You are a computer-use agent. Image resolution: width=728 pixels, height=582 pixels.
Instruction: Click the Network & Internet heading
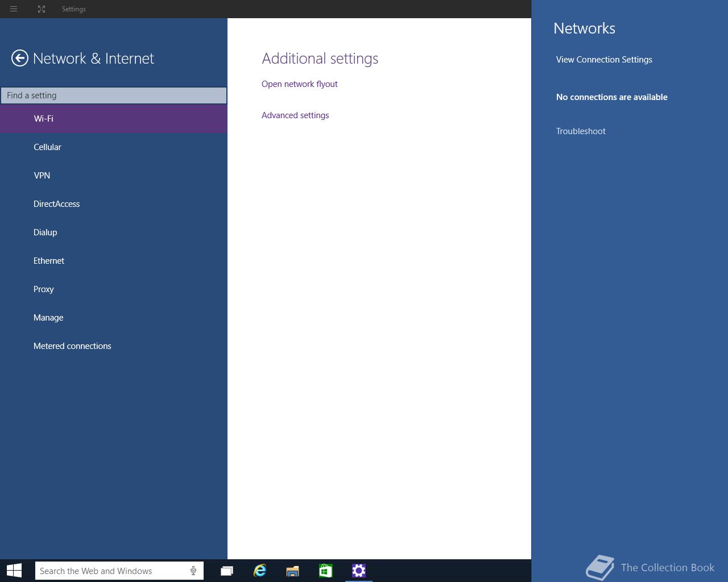click(x=93, y=59)
